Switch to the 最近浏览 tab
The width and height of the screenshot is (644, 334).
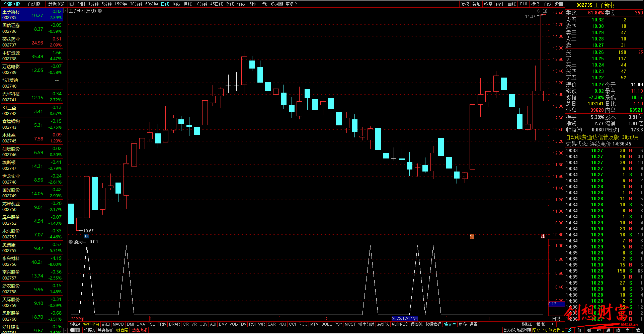(x=56, y=4)
